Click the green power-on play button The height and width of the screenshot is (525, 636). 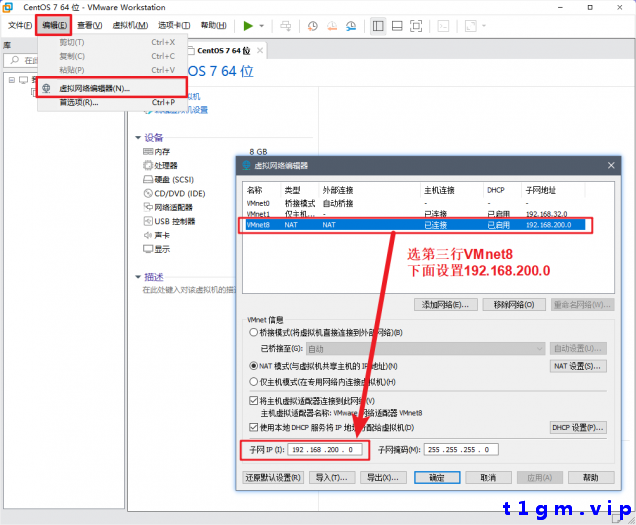click(248, 25)
